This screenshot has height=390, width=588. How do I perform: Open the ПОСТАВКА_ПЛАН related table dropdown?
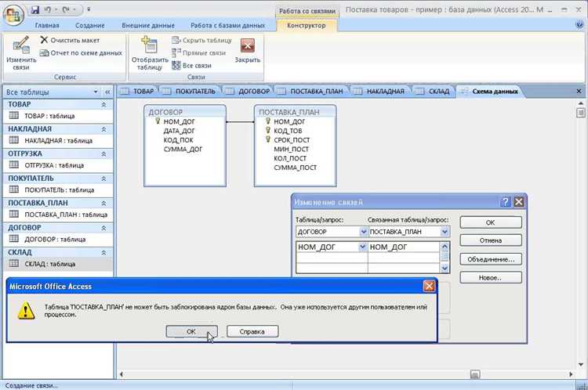445,232
